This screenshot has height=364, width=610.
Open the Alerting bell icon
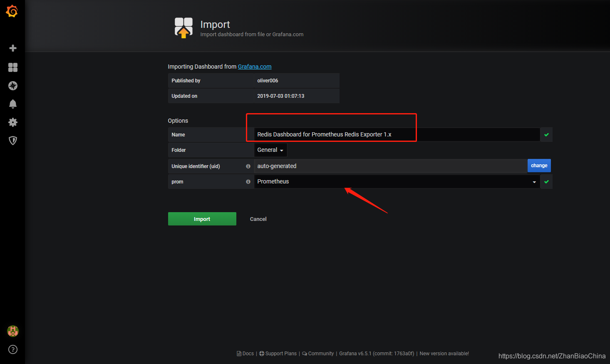tap(13, 104)
